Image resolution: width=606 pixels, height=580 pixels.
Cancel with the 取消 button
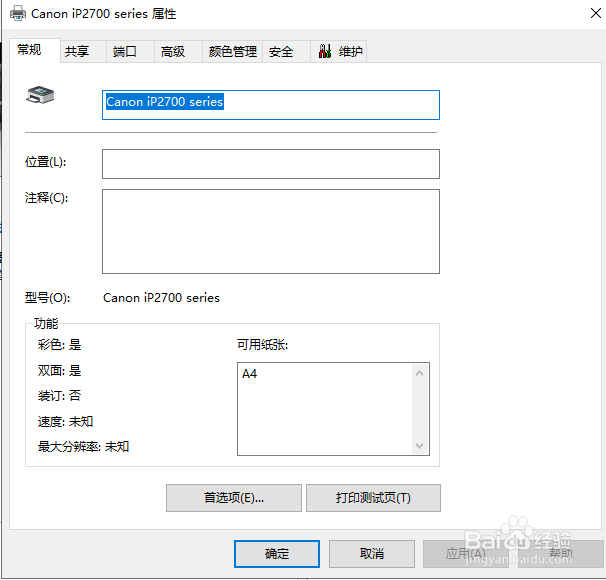pos(372,554)
